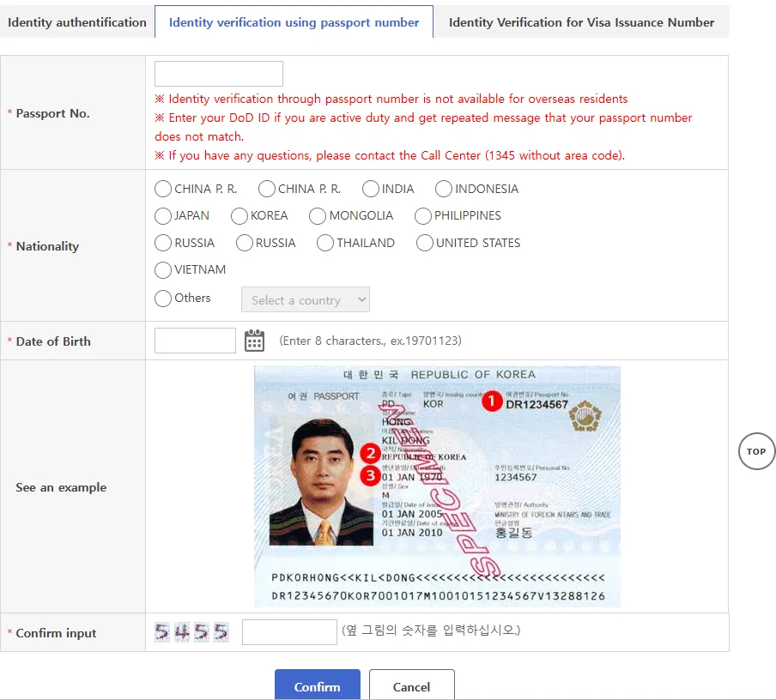Choose the Others nationality radio button
The height and width of the screenshot is (700, 776).
click(x=163, y=299)
